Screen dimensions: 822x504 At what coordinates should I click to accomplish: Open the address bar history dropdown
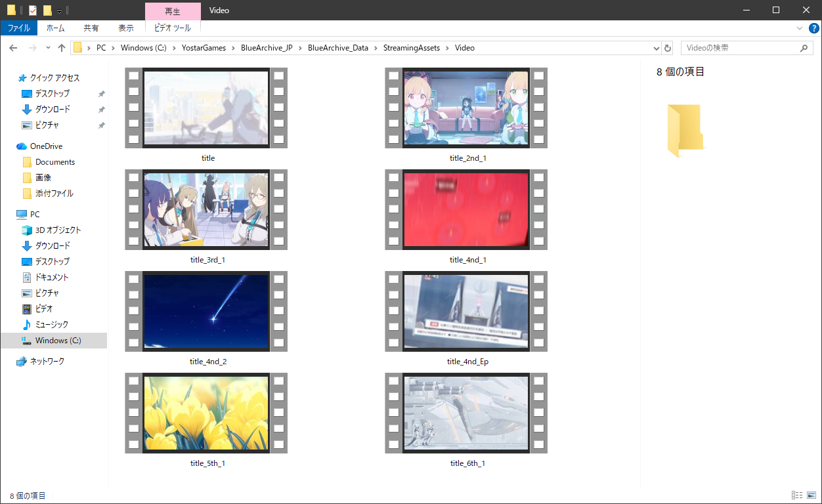657,48
